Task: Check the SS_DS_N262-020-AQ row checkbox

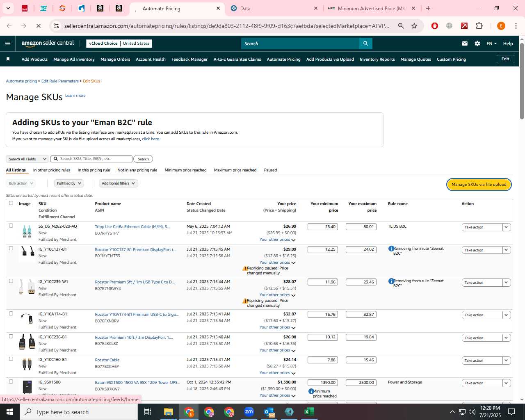Action: pyautogui.click(x=11, y=226)
